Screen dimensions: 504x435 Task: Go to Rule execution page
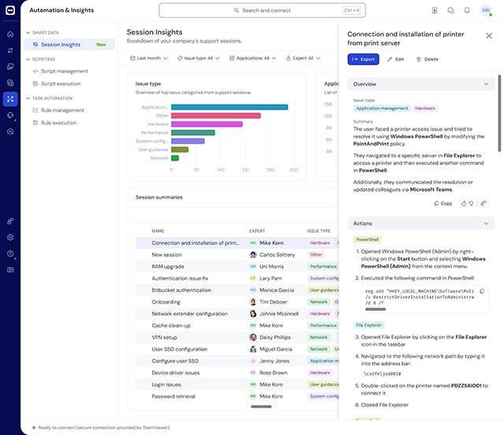(58, 123)
